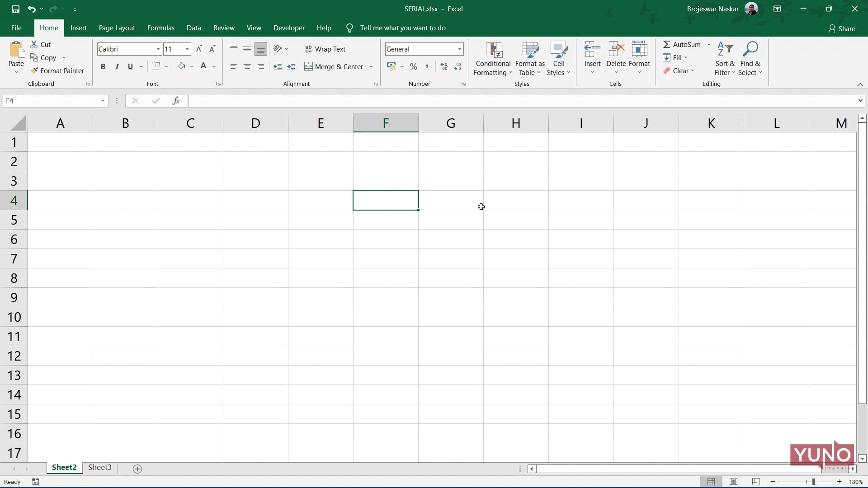
Task: Toggle Underline formatting on selection
Action: pos(131,66)
